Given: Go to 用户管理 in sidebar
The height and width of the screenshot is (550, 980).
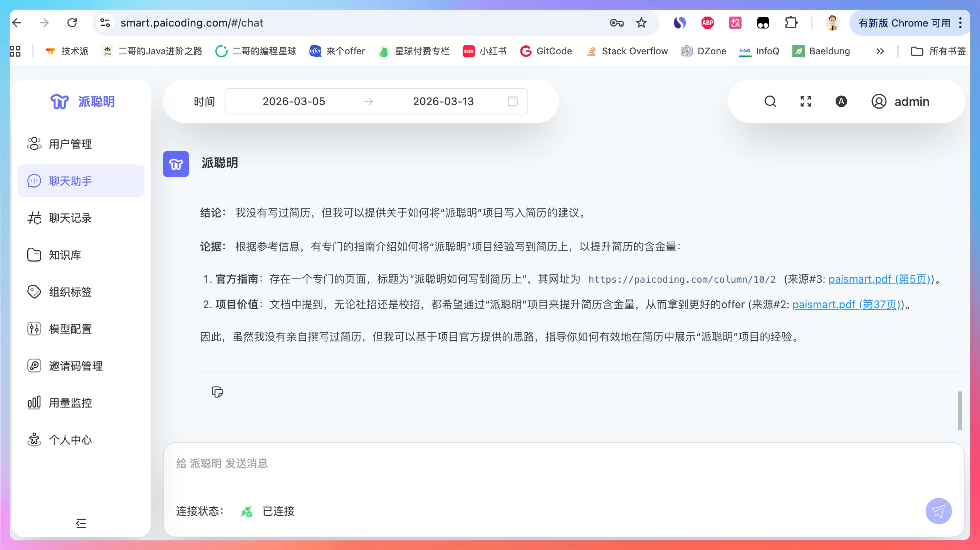Looking at the screenshot, I should tap(70, 144).
